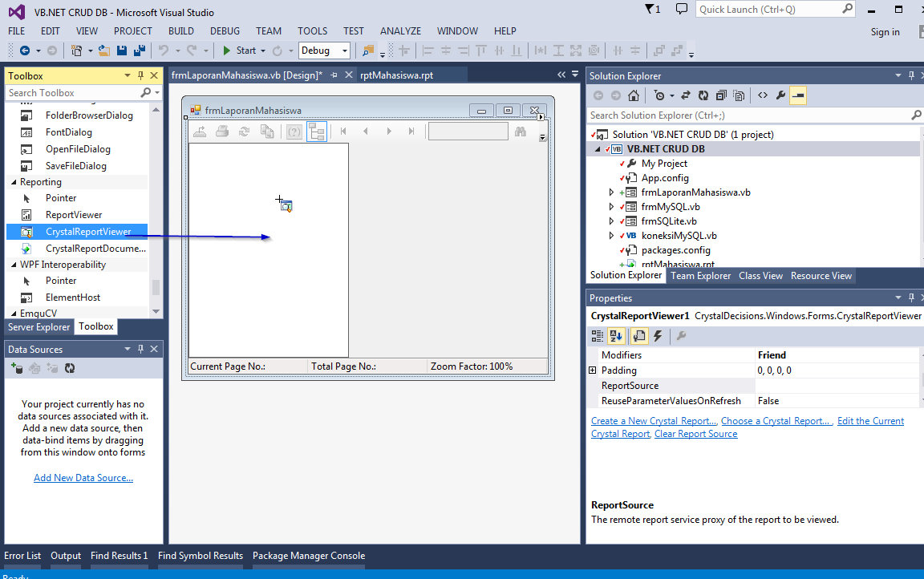924x579 pixels.
Task: Switch to the Class View tab
Action: 760,276
